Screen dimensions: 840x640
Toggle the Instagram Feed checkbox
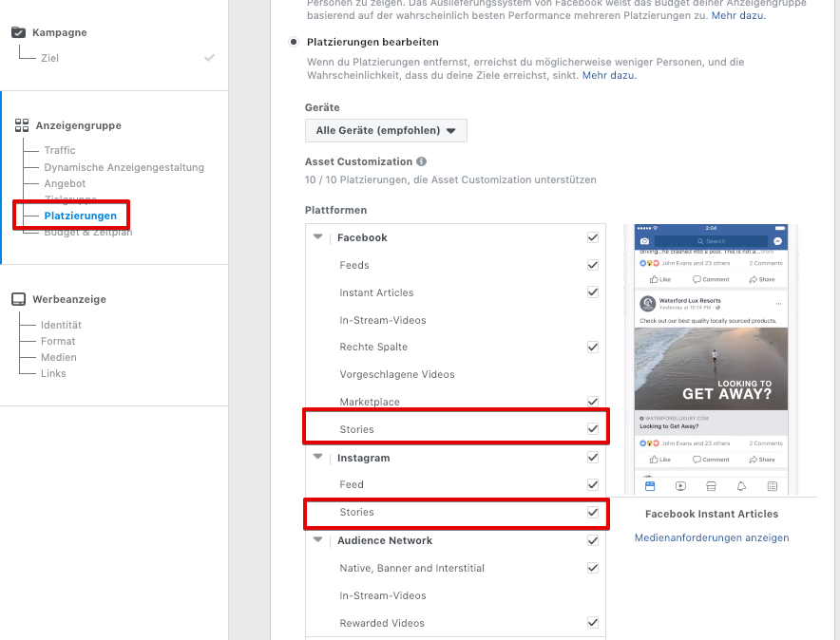click(x=593, y=484)
